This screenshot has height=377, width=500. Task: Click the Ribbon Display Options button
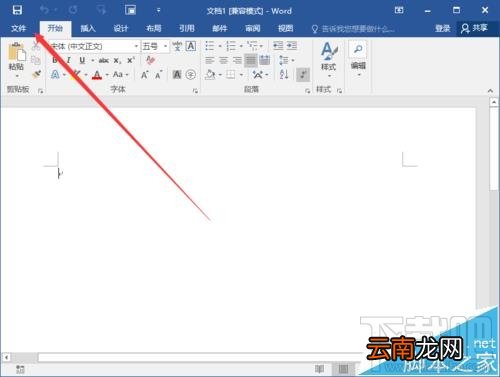point(399,10)
